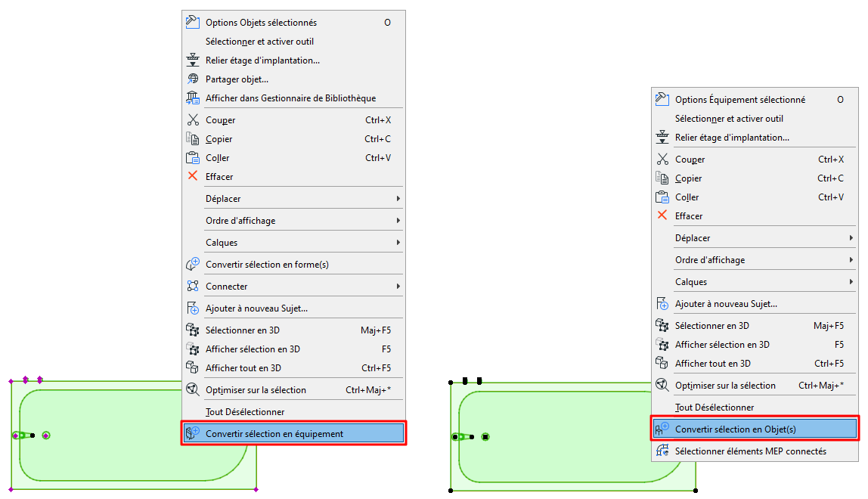Screen dimensions: 868x499
Task: Click the Copier icon in right menu
Action: click(662, 178)
